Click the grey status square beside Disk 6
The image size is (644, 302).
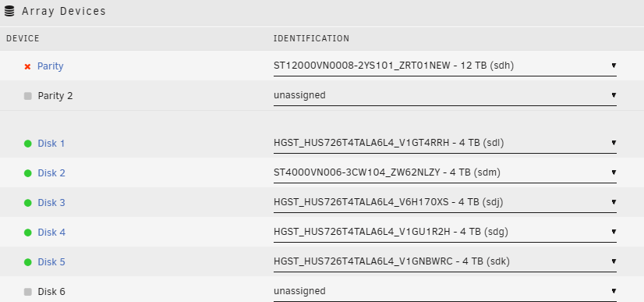pyautogui.click(x=27, y=292)
